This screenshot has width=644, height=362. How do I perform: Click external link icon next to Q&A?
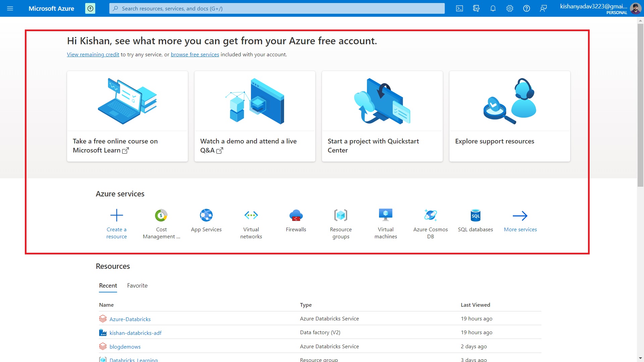pos(220,150)
